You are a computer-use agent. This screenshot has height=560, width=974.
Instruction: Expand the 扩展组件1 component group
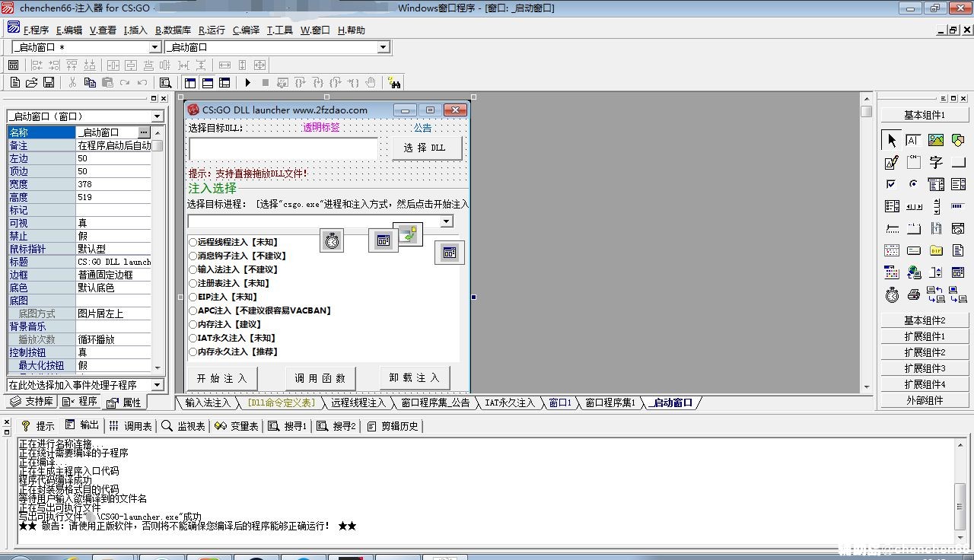click(925, 336)
